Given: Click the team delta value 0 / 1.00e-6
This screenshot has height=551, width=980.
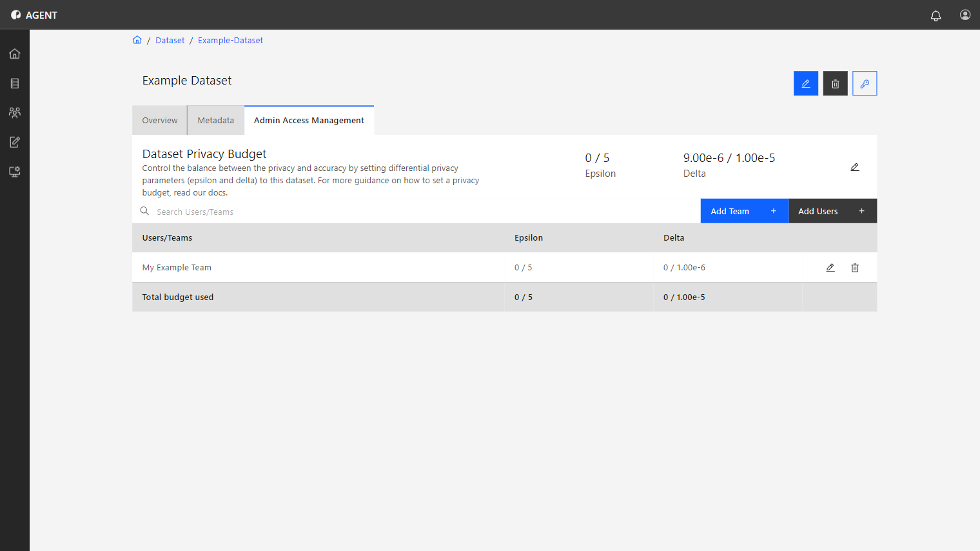Looking at the screenshot, I should pos(684,268).
